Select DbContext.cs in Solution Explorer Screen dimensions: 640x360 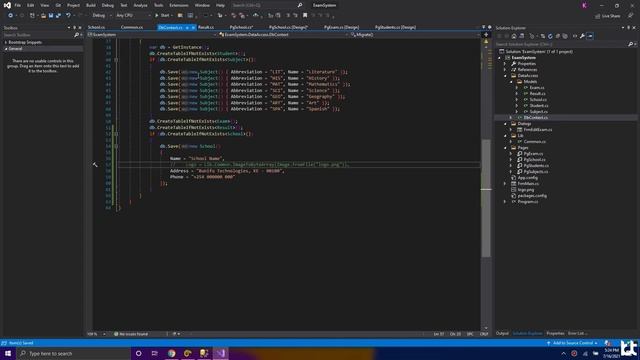pyautogui.click(x=536, y=118)
